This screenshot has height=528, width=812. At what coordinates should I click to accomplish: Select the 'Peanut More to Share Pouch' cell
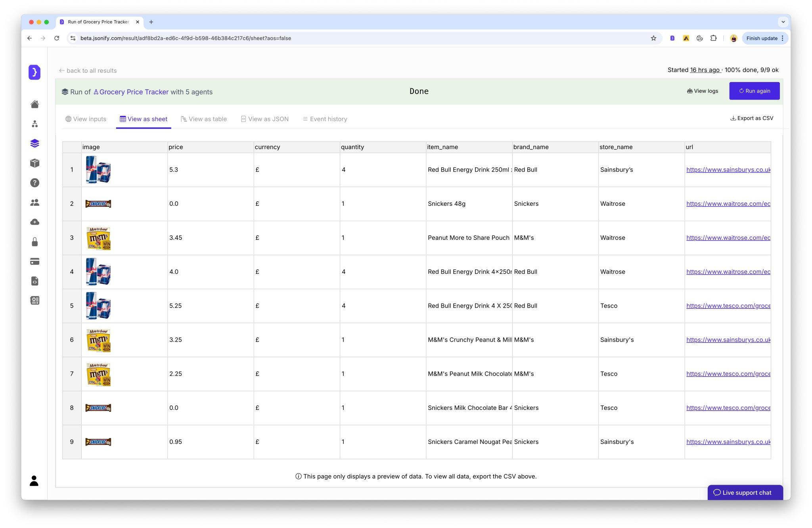[469, 238]
